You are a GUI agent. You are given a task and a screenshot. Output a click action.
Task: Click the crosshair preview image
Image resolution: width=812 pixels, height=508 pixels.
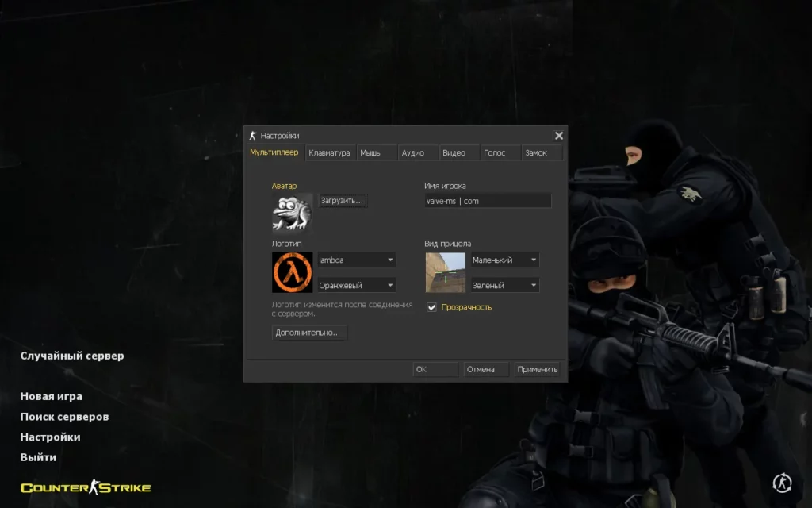click(445, 272)
